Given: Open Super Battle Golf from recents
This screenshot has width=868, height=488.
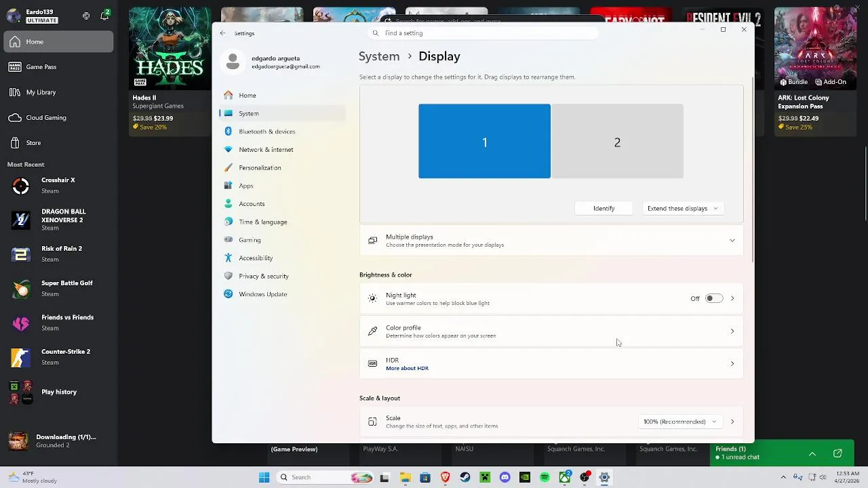Looking at the screenshot, I should [x=58, y=288].
